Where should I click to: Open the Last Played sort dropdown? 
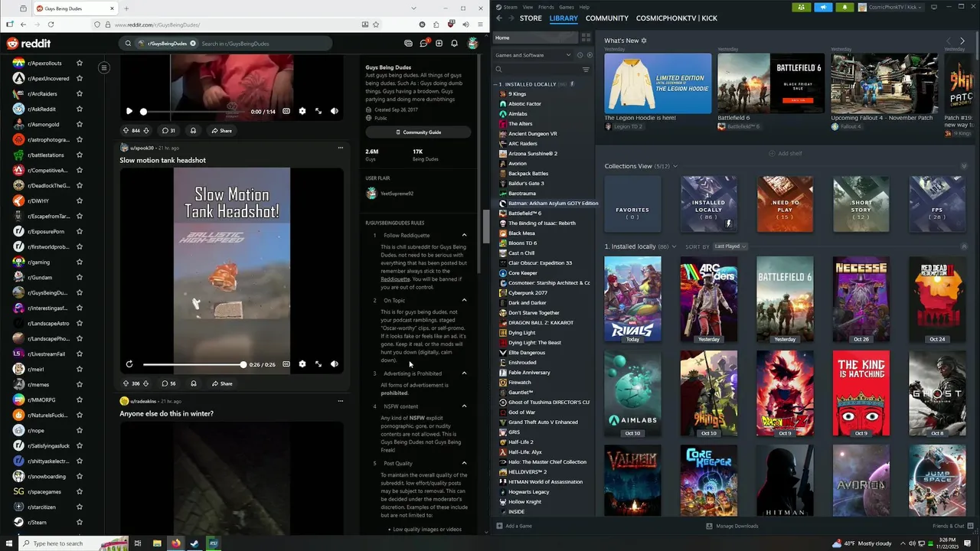[730, 246]
